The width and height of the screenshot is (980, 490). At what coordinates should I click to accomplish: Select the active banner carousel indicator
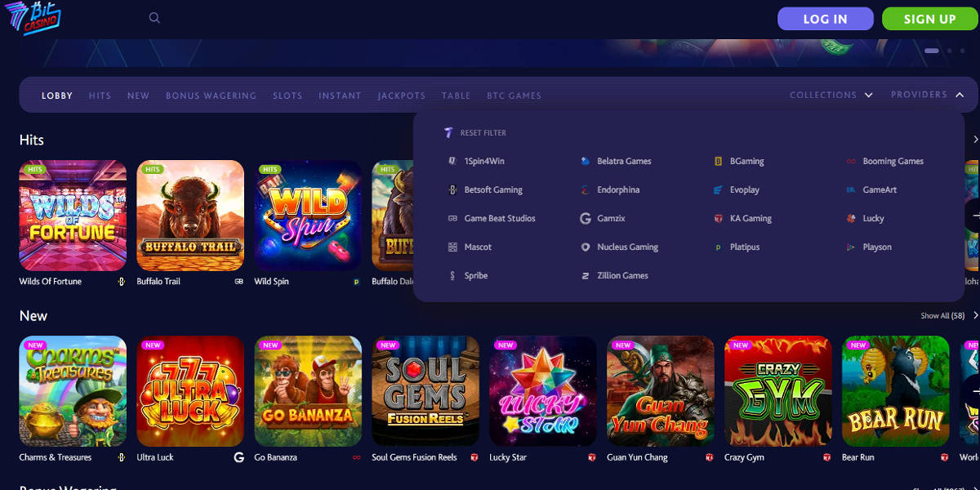[x=931, y=51]
